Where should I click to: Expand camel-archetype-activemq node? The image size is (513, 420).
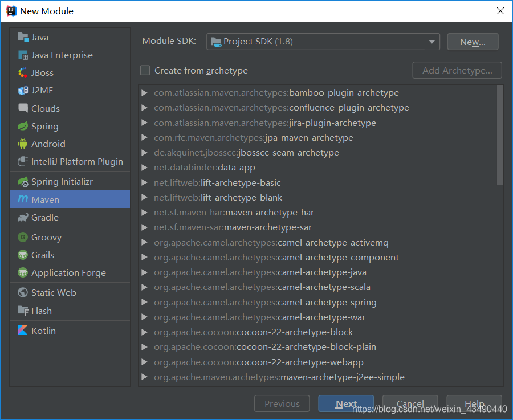click(x=144, y=242)
